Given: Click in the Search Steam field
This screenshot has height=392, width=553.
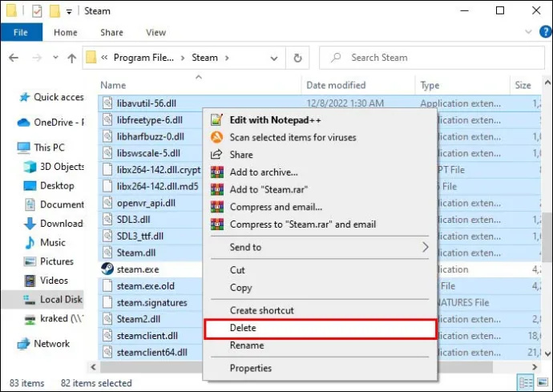Looking at the screenshot, I should click(x=432, y=58).
